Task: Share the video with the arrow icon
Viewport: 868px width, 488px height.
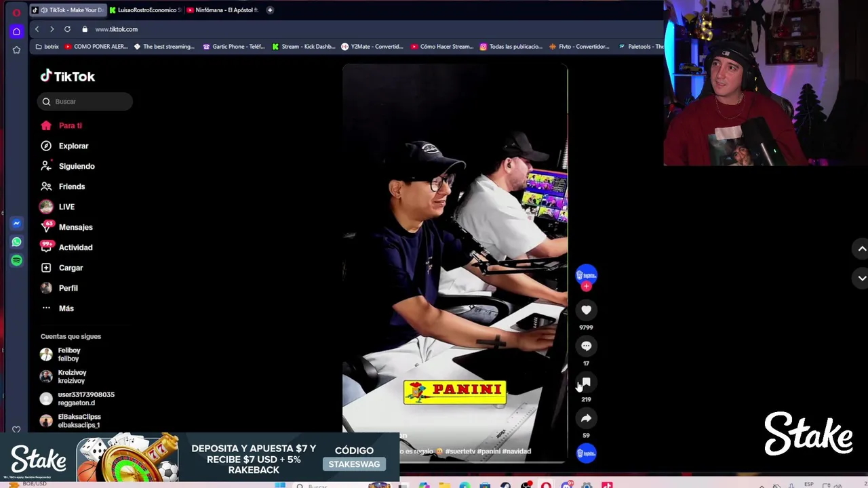Action: (586, 418)
